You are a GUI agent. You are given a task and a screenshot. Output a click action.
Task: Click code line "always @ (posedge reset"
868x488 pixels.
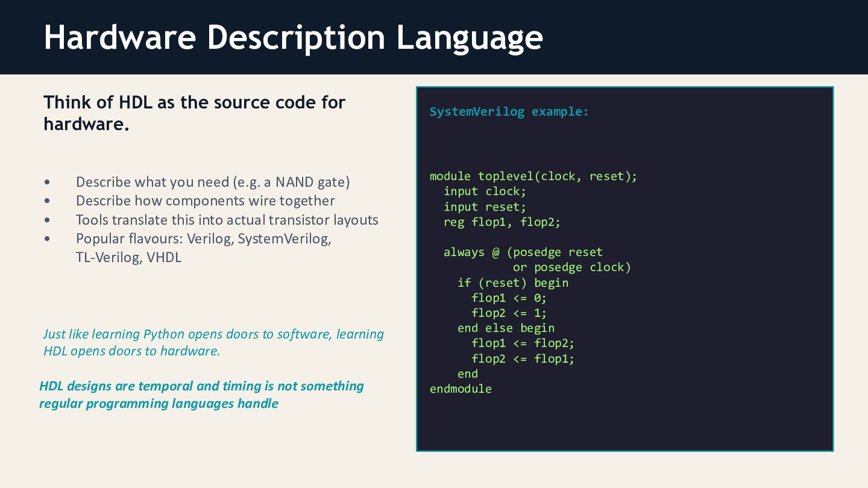[x=523, y=252]
